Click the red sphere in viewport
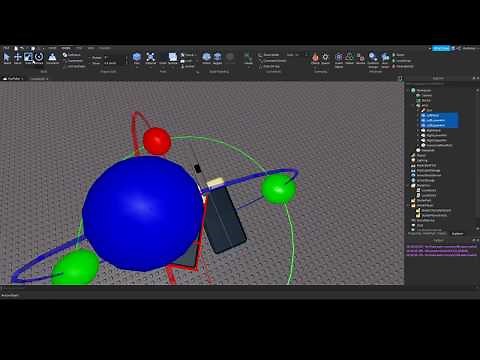The height and width of the screenshot is (360, 480). tap(157, 141)
